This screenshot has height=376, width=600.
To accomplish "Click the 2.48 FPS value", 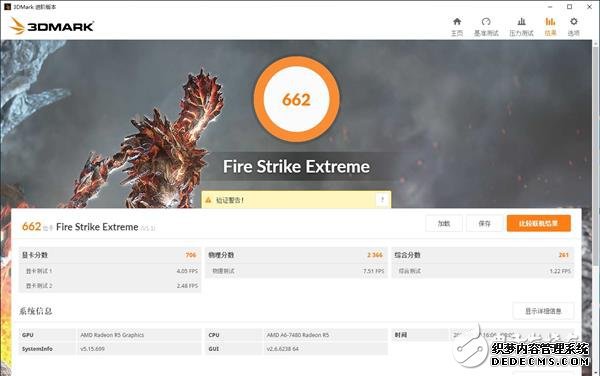I will click(x=187, y=286).
